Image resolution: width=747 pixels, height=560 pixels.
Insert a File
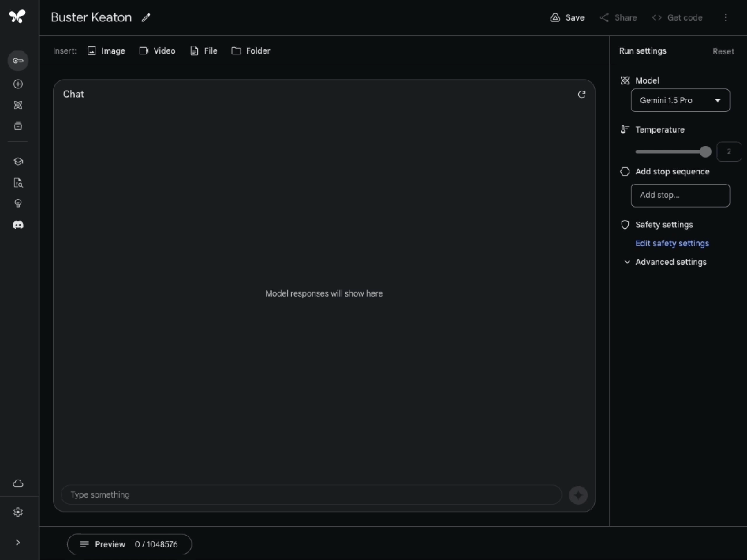tap(204, 51)
